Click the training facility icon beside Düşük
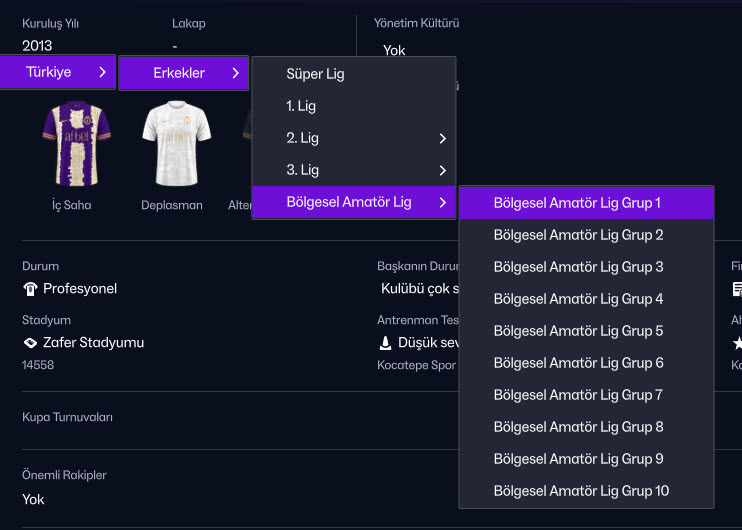The height and width of the screenshot is (530, 742). coord(385,342)
